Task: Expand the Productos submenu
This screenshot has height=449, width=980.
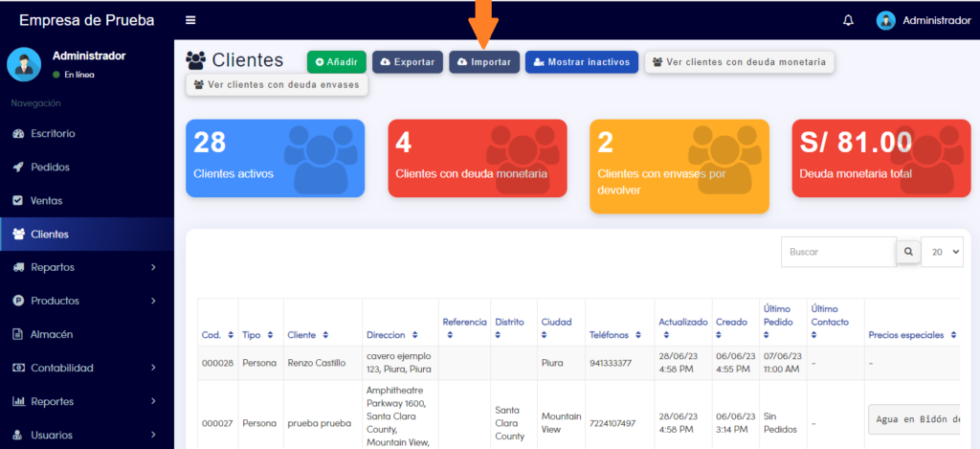Action: tap(87, 301)
